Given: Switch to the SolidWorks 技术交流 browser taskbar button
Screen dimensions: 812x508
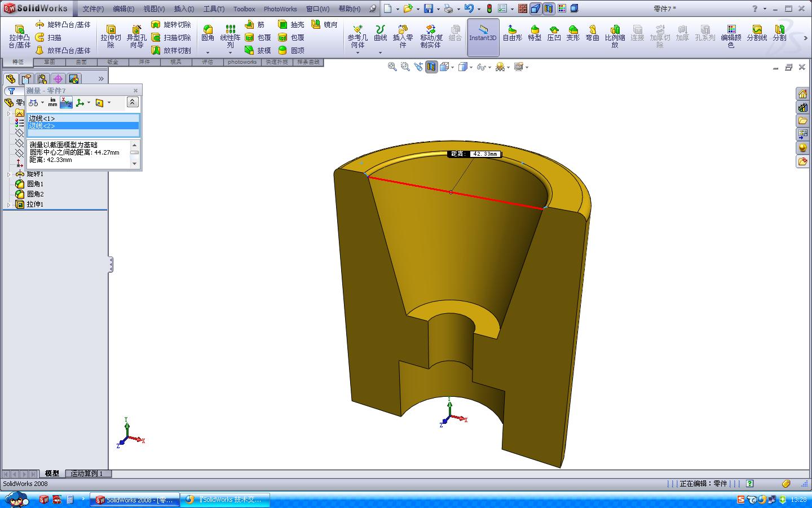Looking at the screenshot, I should coord(226,500).
